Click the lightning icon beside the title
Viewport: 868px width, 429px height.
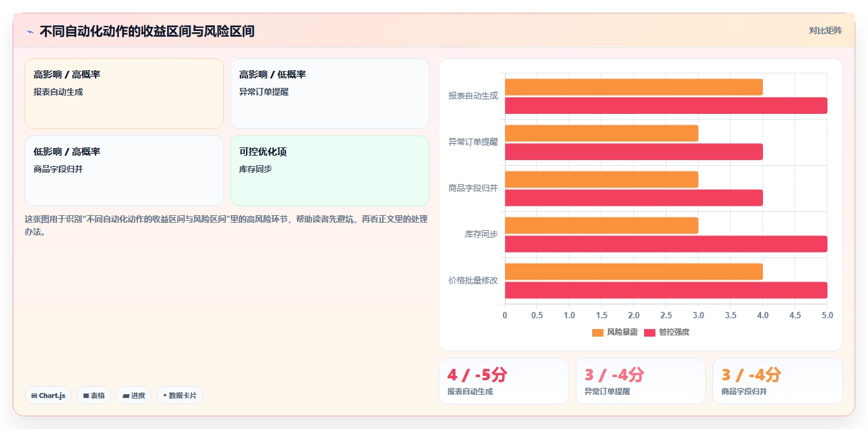30,32
